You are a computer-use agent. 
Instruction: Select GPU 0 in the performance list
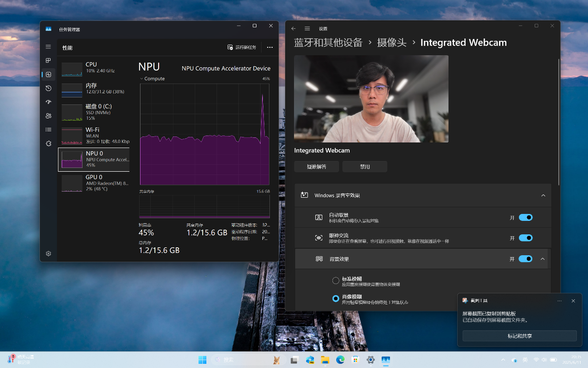pyautogui.click(x=94, y=182)
